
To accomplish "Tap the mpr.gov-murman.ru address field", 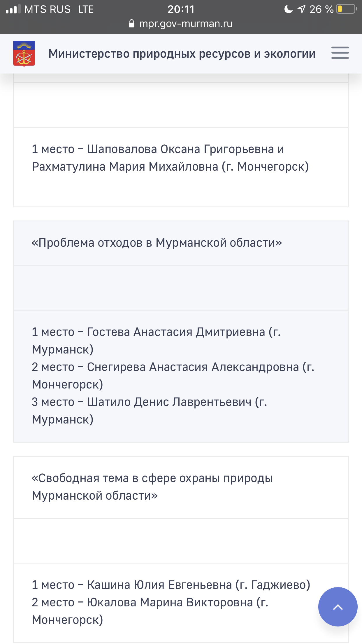I will 186,24.
